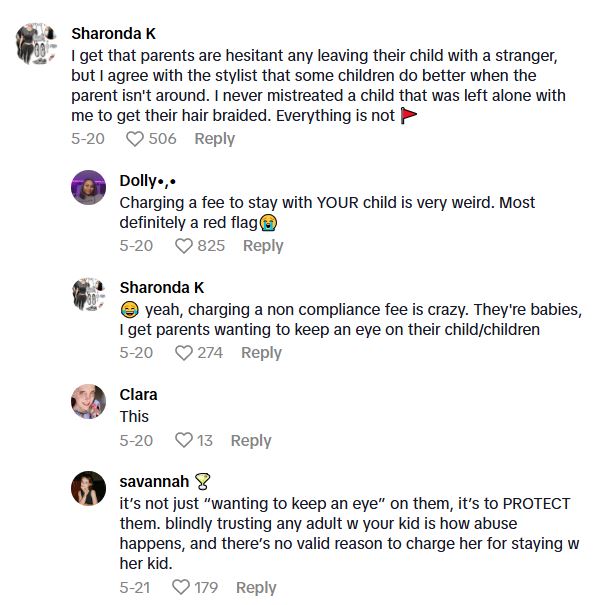This screenshot has width=605, height=605.
Task: Like Sharonda K's top comment with 506 likes
Action: (x=135, y=139)
